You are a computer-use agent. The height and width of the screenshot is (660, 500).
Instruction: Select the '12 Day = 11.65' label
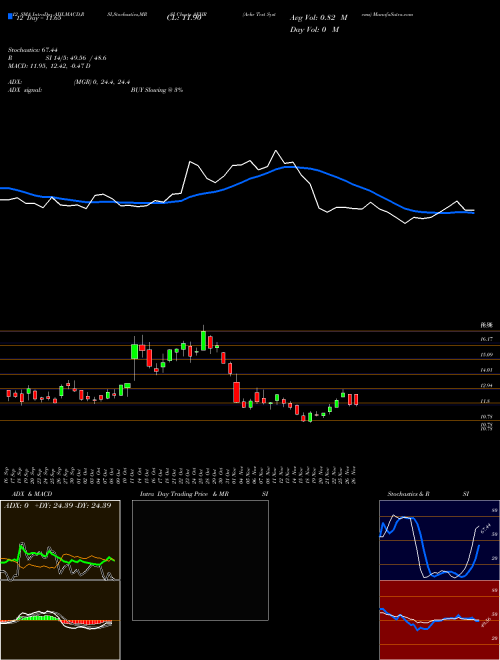tap(39, 18)
